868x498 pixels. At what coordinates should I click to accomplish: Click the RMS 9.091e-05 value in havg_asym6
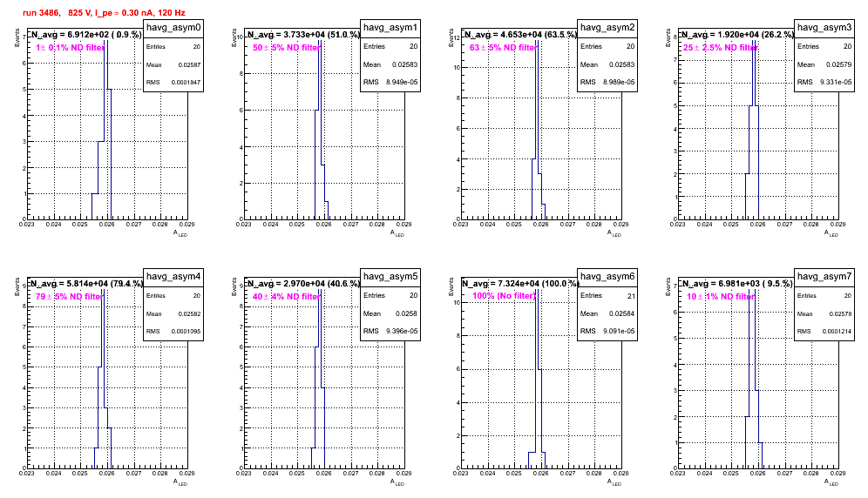(620, 331)
